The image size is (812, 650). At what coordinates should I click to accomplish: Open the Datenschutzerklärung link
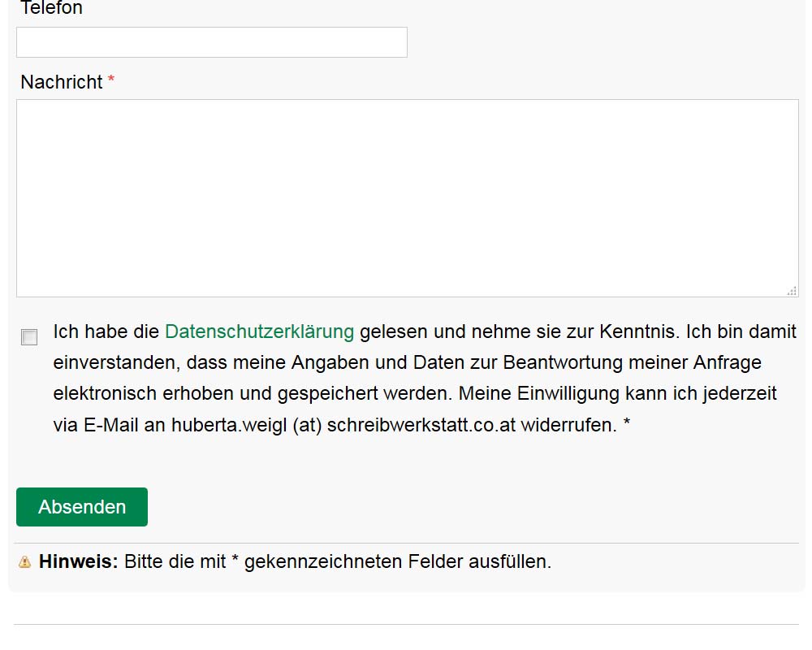pyautogui.click(x=260, y=331)
